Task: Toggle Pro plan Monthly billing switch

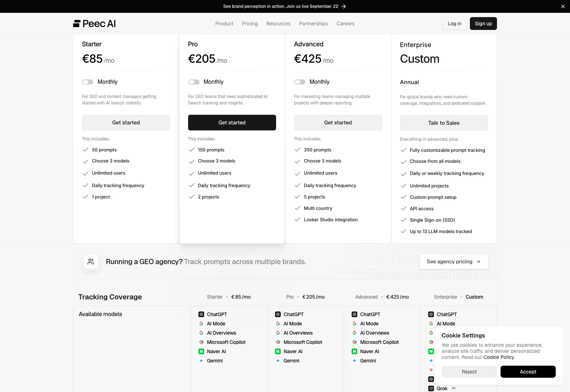Action: [194, 82]
